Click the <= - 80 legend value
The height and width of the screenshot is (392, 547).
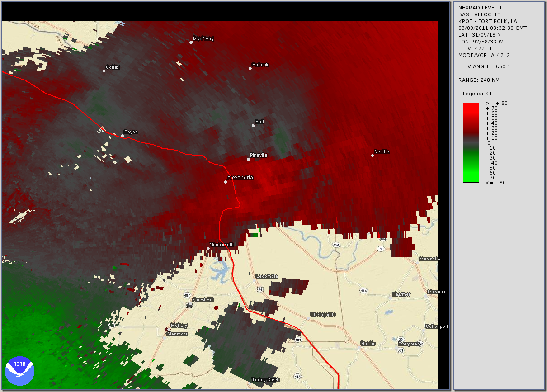(495, 183)
